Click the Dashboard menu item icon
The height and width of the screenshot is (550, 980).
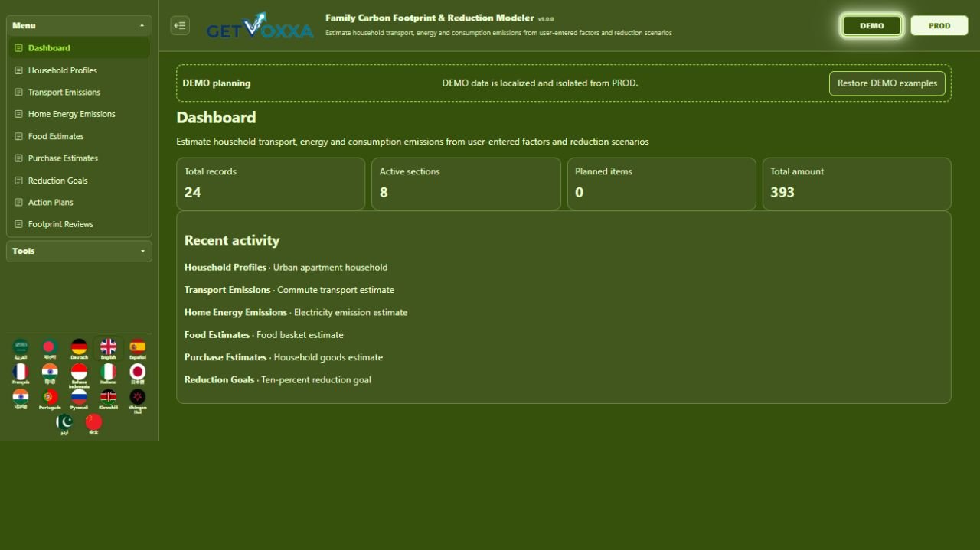(19, 48)
